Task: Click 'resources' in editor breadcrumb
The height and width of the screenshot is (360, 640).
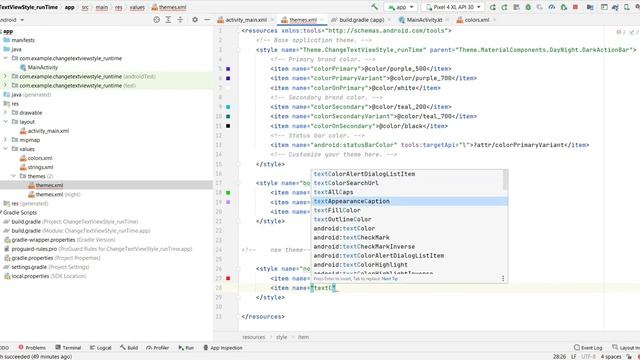Action: [x=253, y=337]
